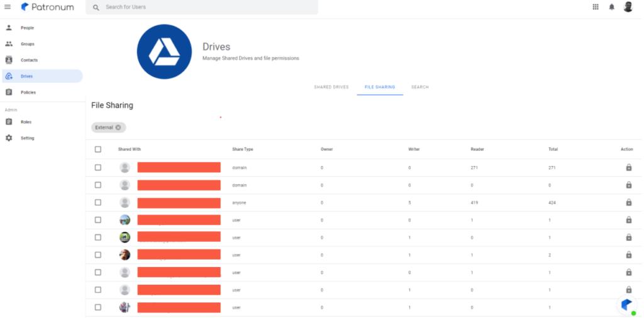Click lock icon for the anyone row

[x=629, y=202]
